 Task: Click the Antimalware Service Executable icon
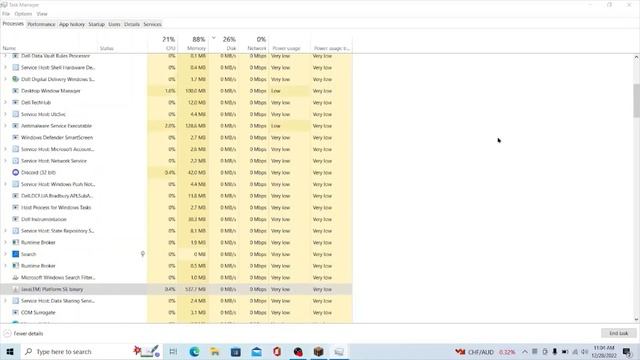click(x=16, y=126)
